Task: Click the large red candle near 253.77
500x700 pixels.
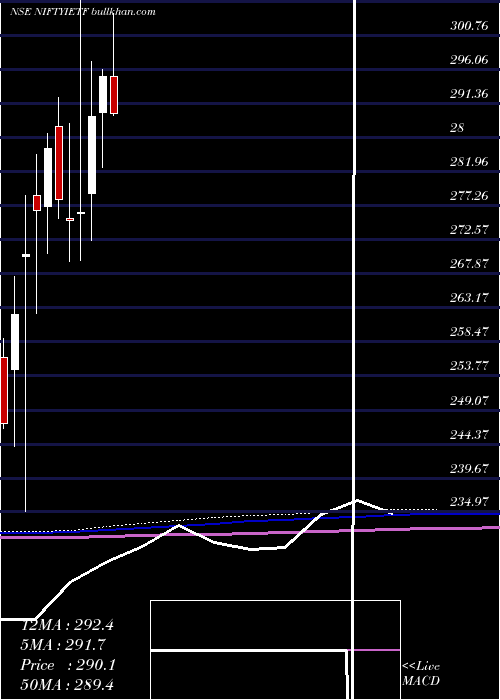Action: pyautogui.click(x=4, y=390)
